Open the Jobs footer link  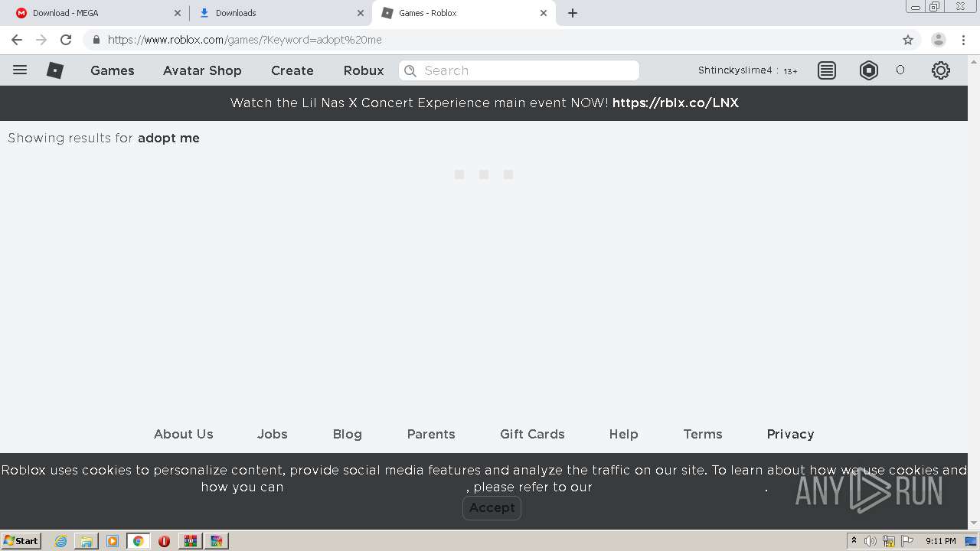pyautogui.click(x=273, y=434)
